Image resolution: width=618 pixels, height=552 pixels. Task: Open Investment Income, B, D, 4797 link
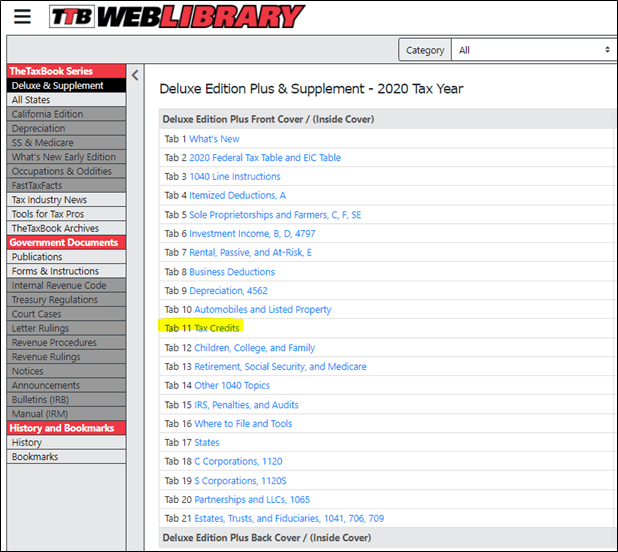(252, 234)
